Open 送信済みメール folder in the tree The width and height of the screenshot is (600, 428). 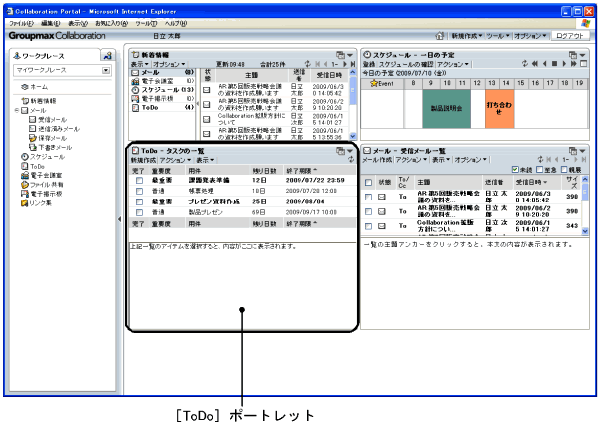[x=55, y=129]
